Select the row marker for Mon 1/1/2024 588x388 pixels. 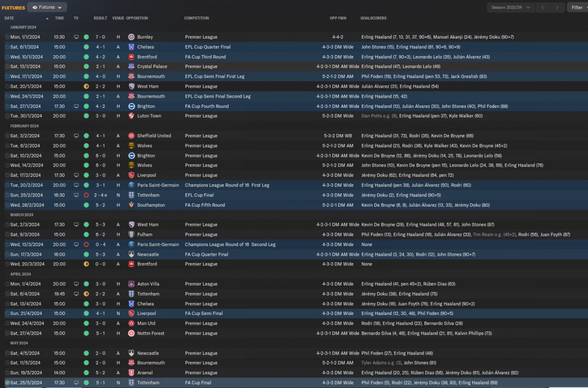[x=7, y=37]
